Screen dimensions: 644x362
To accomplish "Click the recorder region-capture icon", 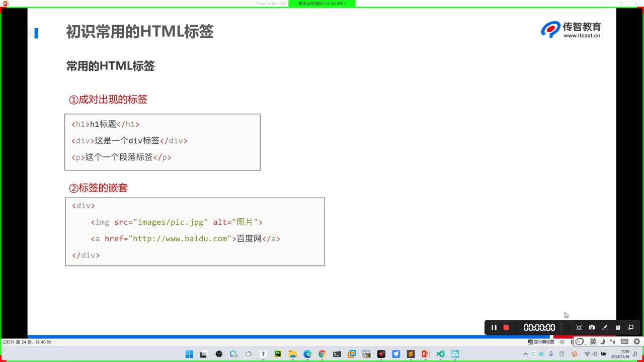I will (579, 327).
